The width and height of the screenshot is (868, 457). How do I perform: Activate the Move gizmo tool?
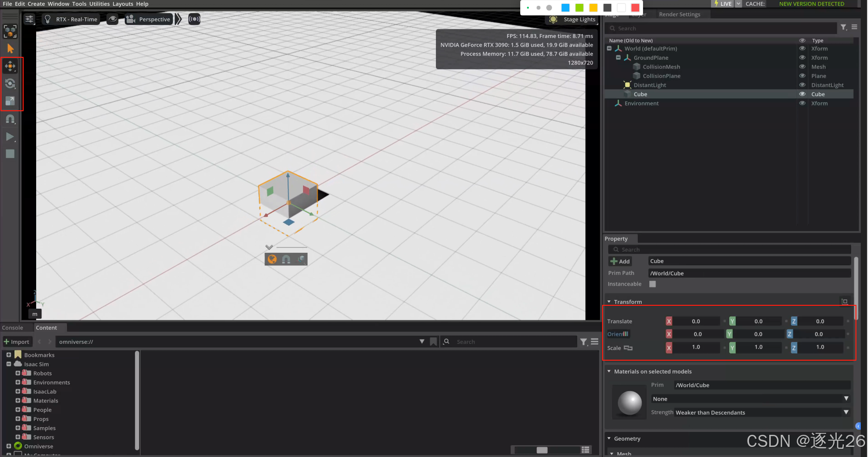click(x=10, y=66)
